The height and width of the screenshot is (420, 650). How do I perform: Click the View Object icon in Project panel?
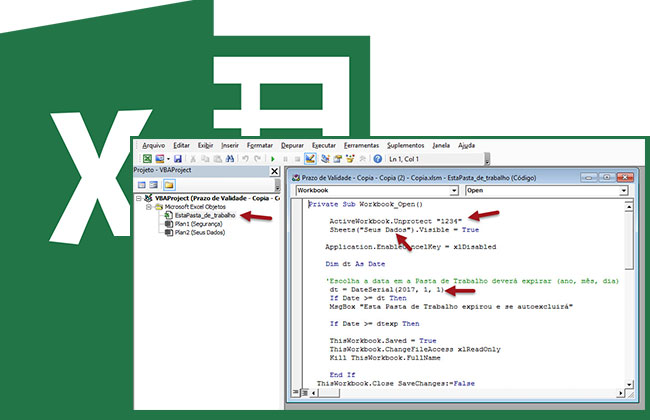154,185
